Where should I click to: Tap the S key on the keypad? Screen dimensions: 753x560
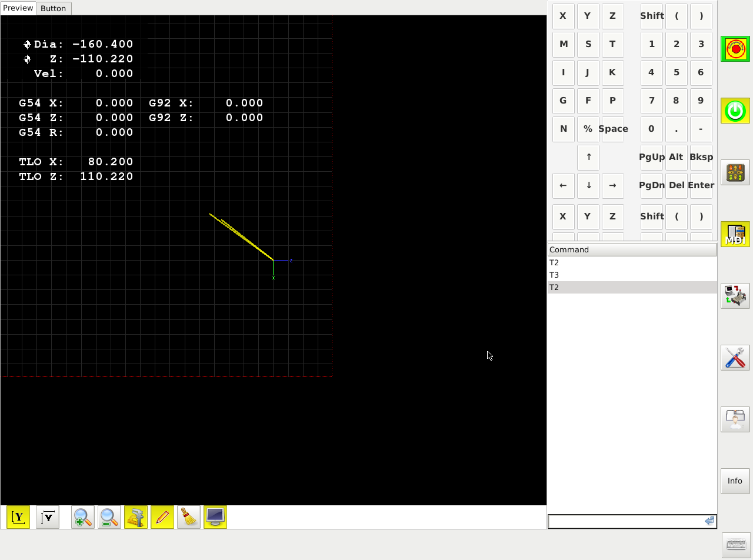(x=588, y=44)
